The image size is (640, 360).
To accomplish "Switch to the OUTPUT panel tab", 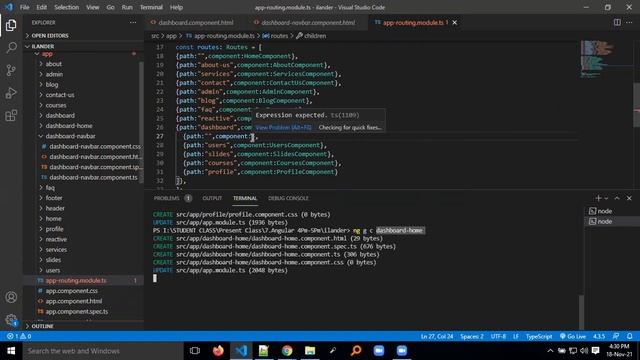I will pyautogui.click(x=212, y=198).
